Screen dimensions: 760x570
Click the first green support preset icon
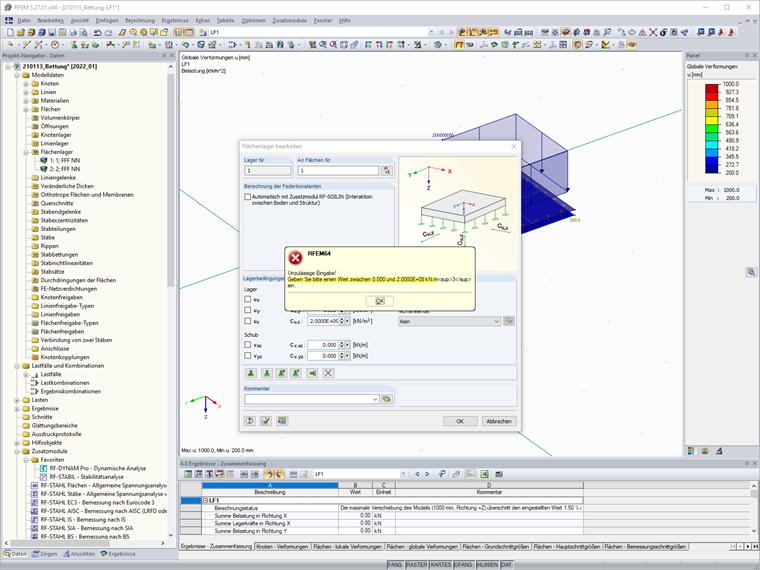pyautogui.click(x=251, y=373)
